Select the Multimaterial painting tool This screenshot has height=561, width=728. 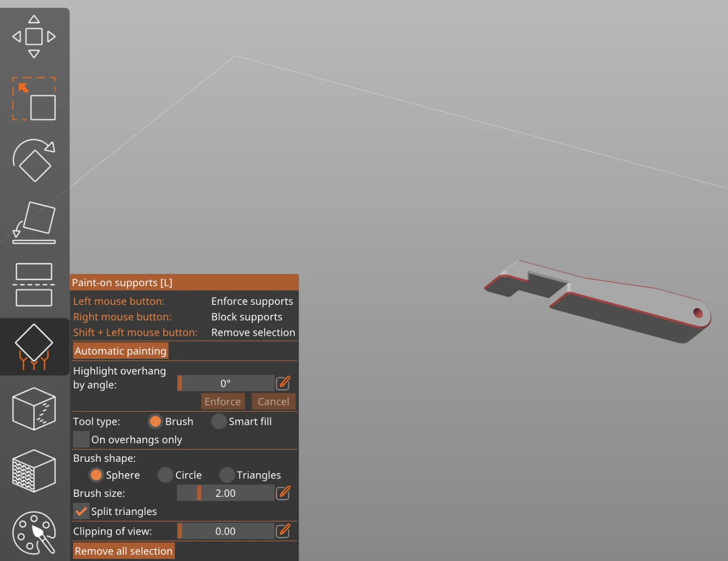34,533
